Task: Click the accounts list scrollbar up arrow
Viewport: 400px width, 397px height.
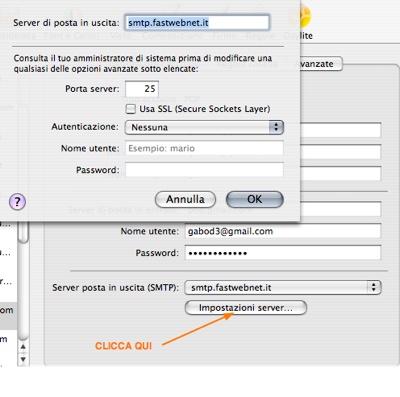Action: [x=23, y=347]
